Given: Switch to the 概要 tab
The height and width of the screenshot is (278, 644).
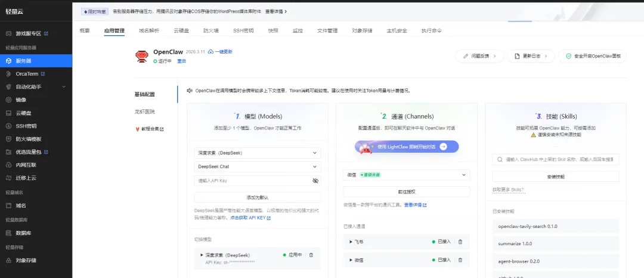Looking at the screenshot, I should [85, 31].
